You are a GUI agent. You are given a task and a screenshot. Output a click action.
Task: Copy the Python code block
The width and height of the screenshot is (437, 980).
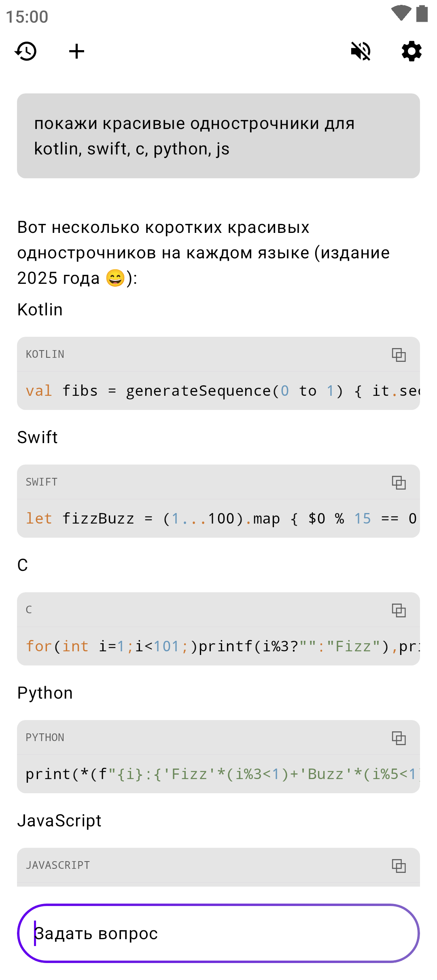click(399, 738)
